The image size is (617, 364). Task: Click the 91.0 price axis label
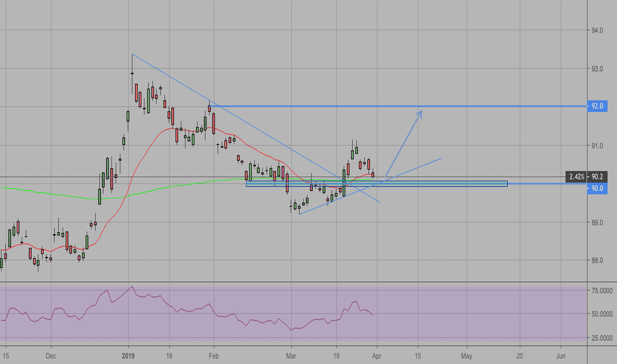coord(597,146)
